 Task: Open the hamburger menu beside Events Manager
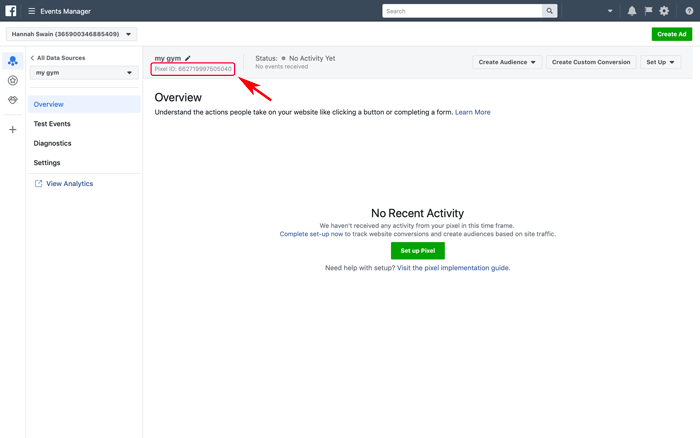tap(32, 11)
